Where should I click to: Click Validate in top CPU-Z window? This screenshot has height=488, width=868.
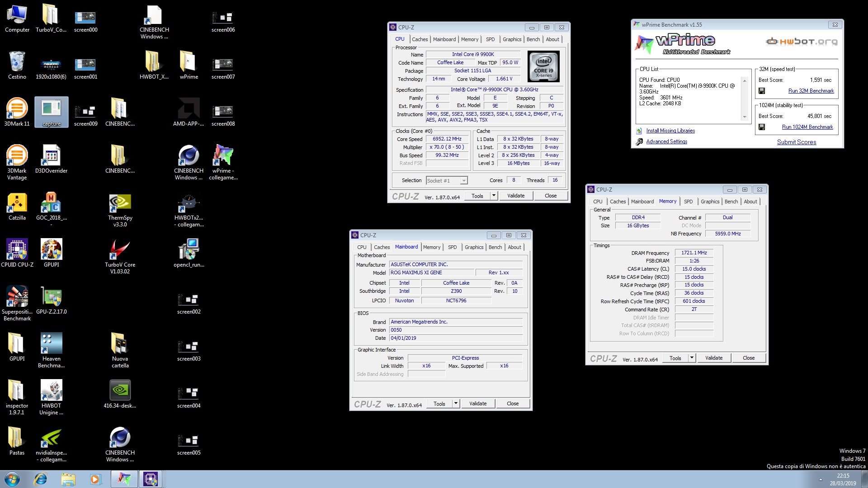tap(516, 196)
